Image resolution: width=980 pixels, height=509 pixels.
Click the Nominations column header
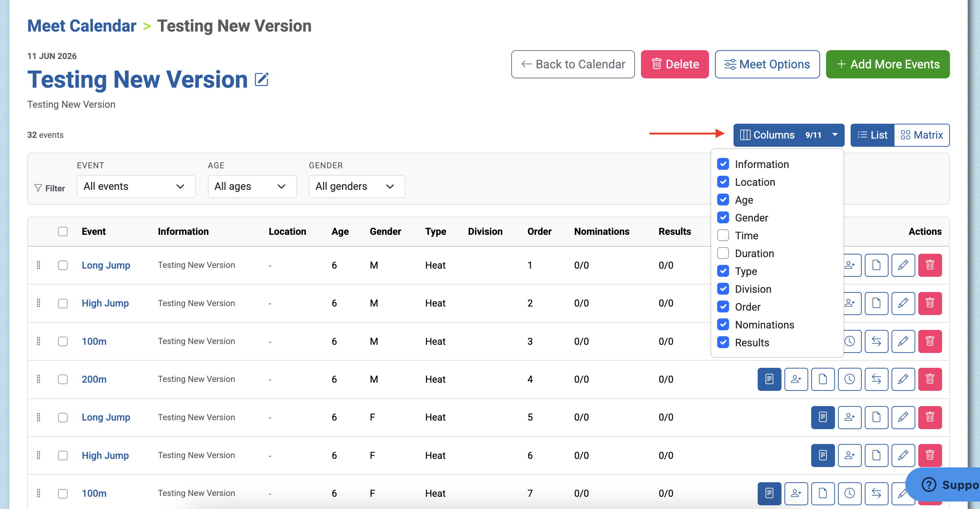(x=602, y=231)
